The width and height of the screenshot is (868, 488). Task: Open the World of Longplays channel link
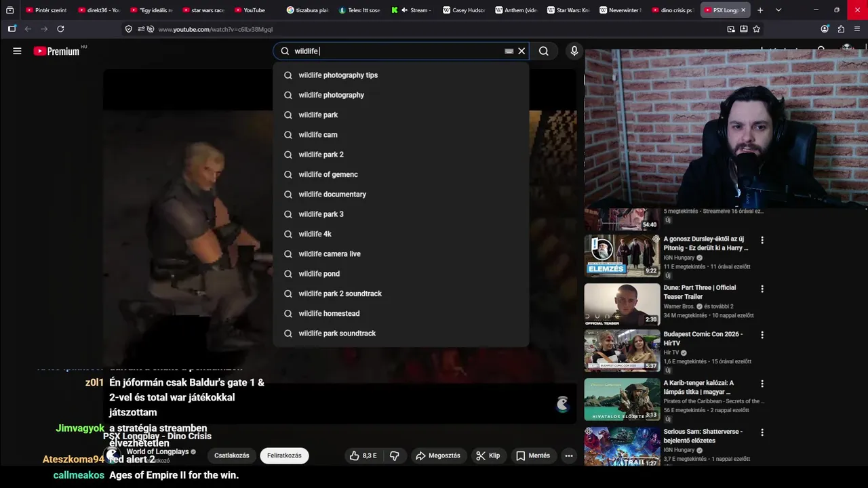click(157, 451)
